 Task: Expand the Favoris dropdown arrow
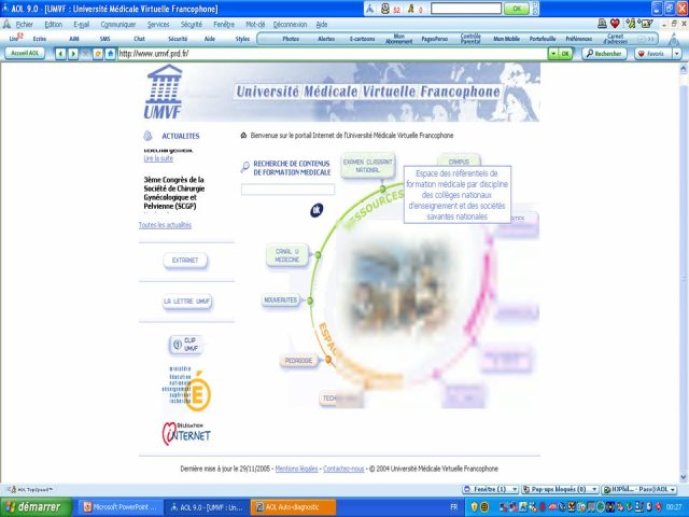tap(677, 54)
